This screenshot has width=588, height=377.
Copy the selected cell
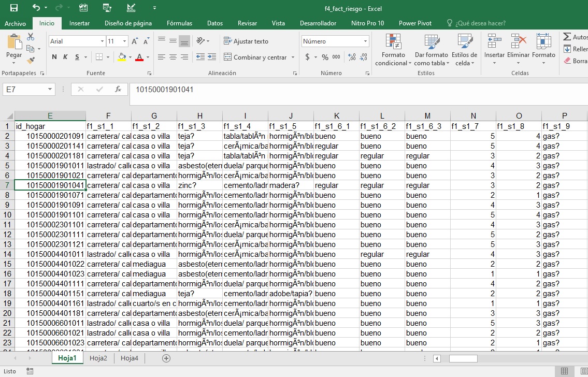coord(31,48)
